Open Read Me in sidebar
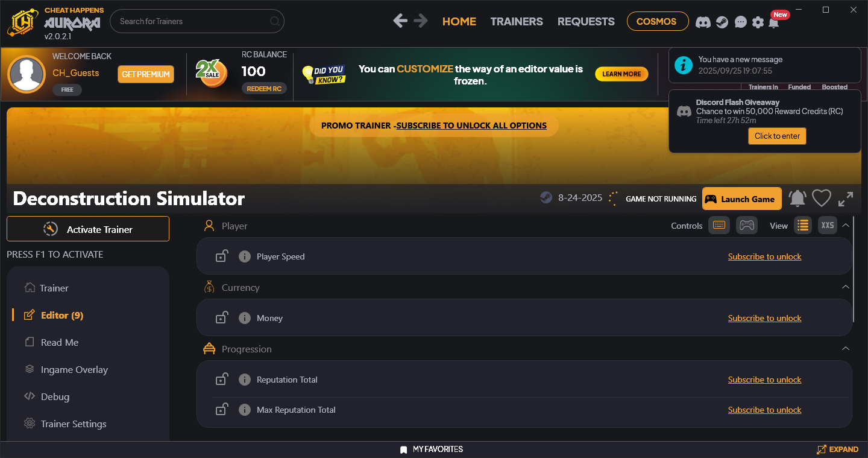The height and width of the screenshot is (458, 868). [60, 342]
